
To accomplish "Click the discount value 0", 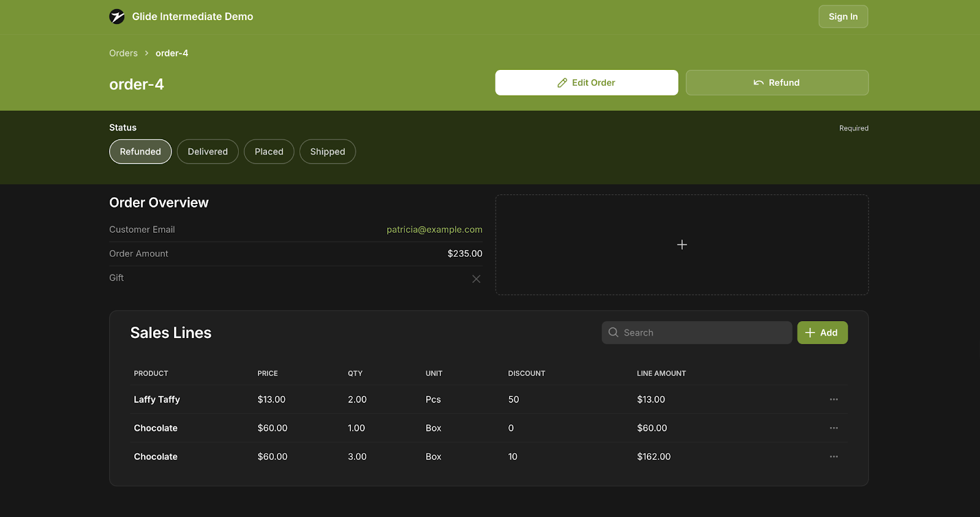I will (x=511, y=428).
